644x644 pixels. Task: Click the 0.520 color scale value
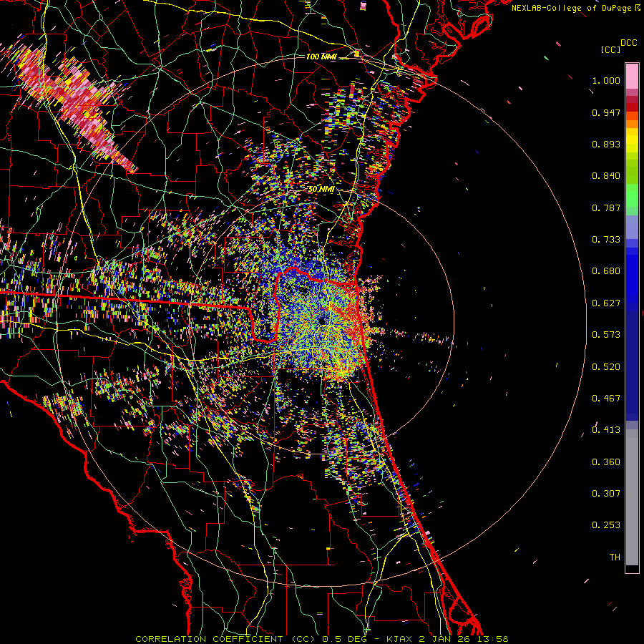click(x=606, y=367)
